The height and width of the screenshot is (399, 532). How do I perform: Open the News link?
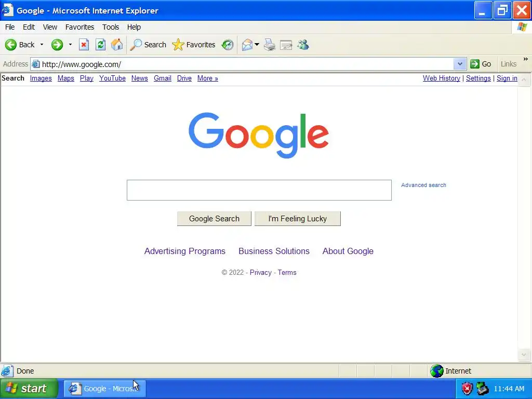coord(139,78)
